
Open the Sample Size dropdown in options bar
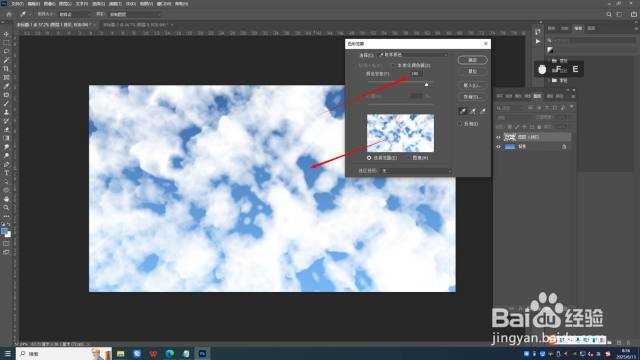pyautogui.click(x=75, y=14)
